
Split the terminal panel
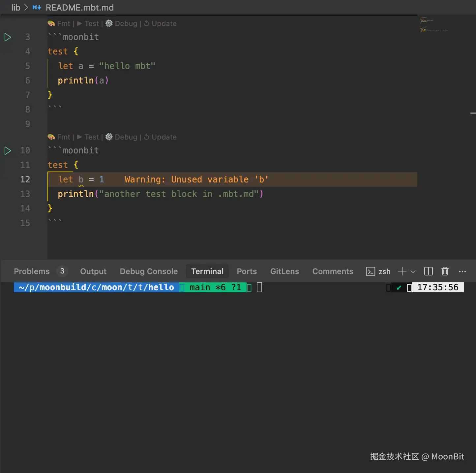428,271
